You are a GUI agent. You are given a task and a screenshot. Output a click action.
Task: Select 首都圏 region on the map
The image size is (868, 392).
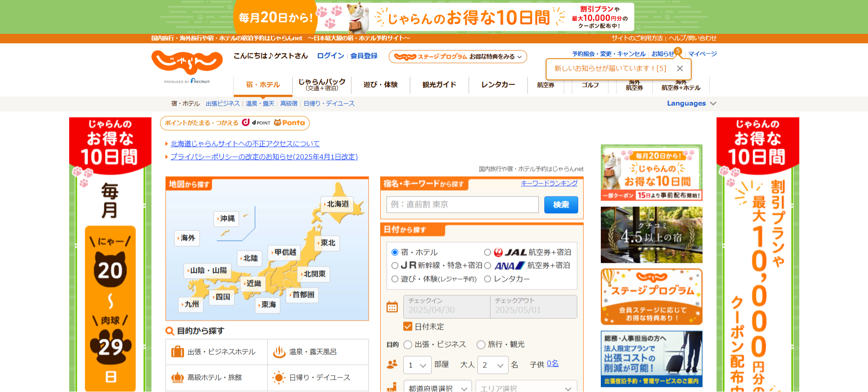(x=302, y=295)
